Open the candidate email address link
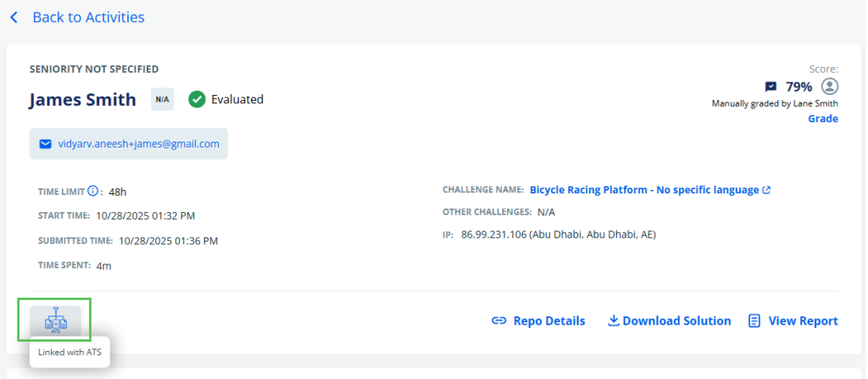 138,144
